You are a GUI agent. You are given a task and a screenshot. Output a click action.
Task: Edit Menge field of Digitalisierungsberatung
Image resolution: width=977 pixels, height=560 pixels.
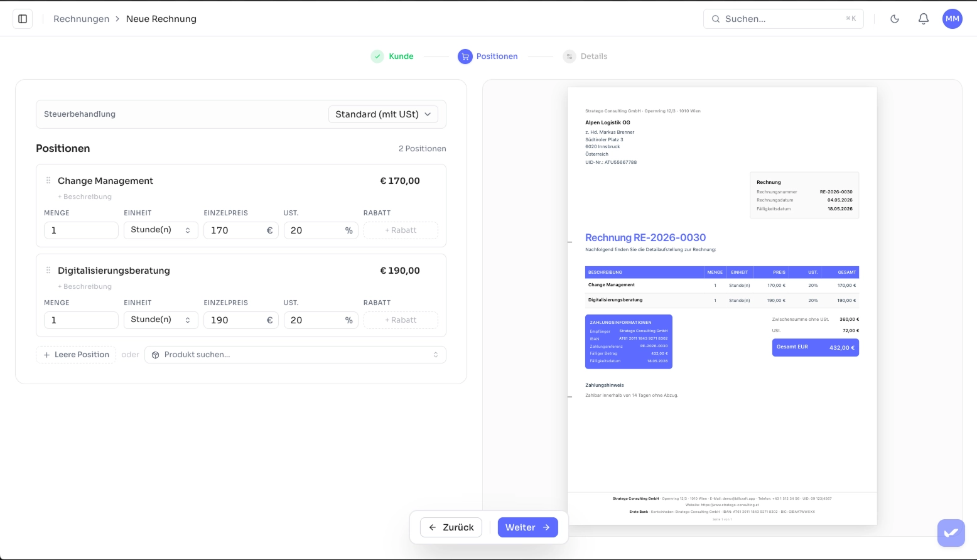click(81, 320)
